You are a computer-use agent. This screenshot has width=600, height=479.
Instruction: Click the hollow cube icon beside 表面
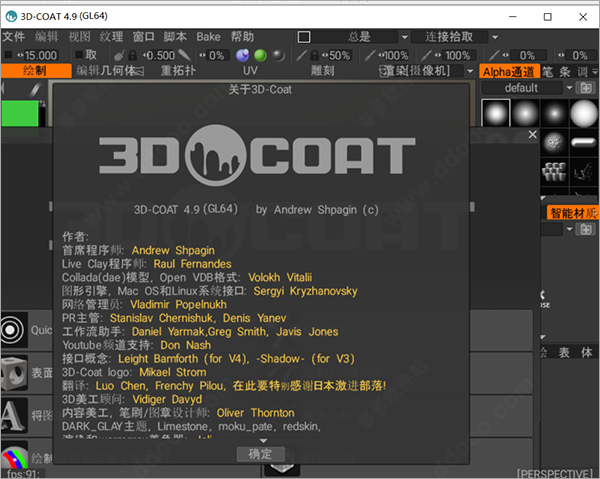[14, 373]
